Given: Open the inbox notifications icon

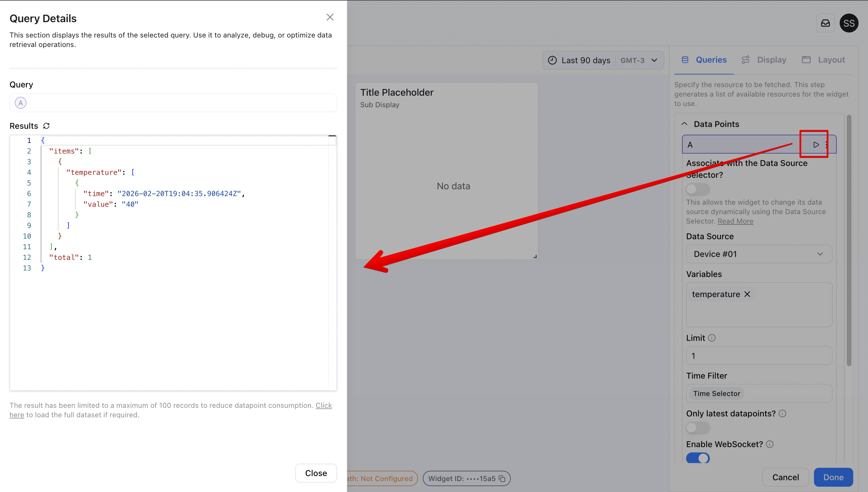Looking at the screenshot, I should [x=825, y=23].
